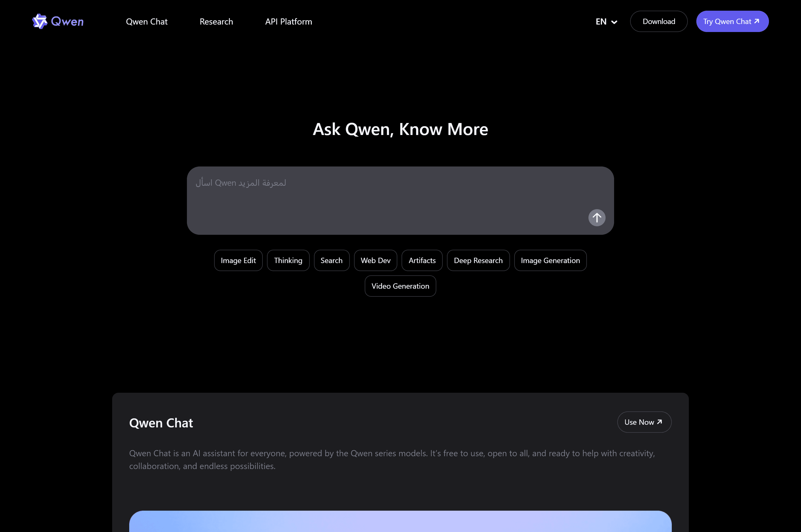
Task: Select the Video Generation chip
Action: [x=400, y=286]
